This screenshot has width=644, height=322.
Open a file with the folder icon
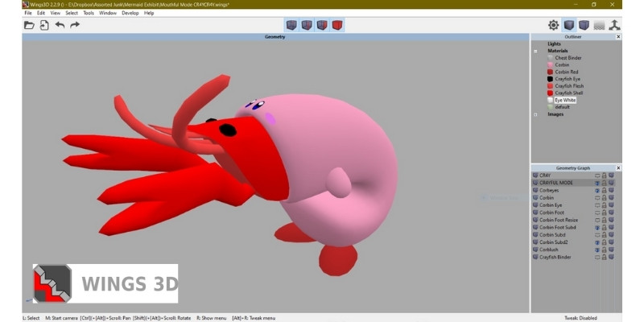[29, 26]
